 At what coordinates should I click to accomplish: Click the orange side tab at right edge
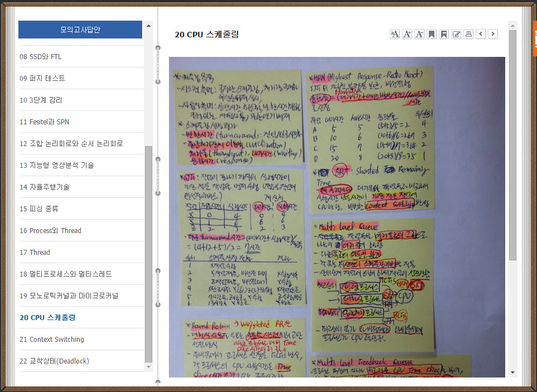pos(534,38)
